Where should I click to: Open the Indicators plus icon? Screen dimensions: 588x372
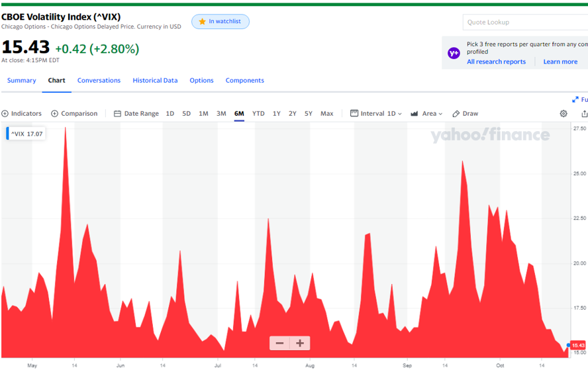click(x=5, y=114)
